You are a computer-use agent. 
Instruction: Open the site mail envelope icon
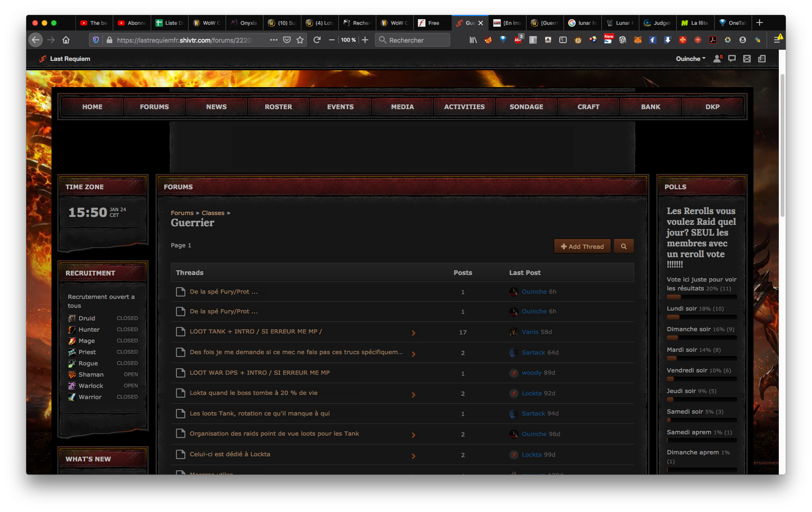tap(747, 59)
